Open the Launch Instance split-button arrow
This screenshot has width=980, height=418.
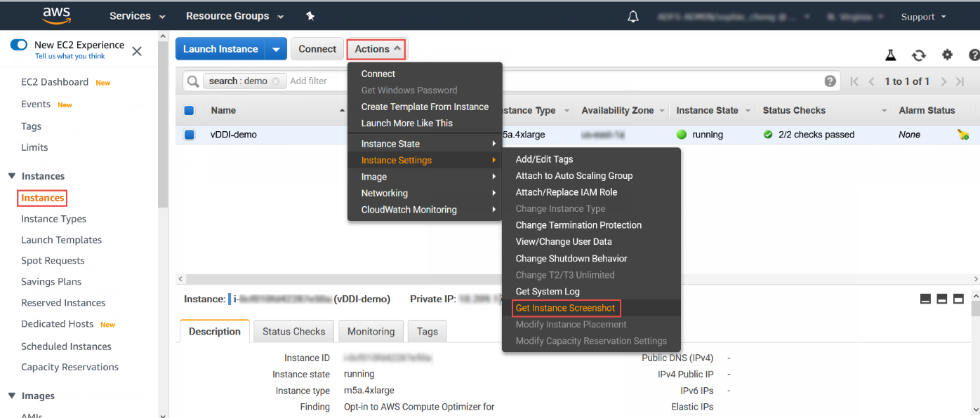click(x=277, y=48)
